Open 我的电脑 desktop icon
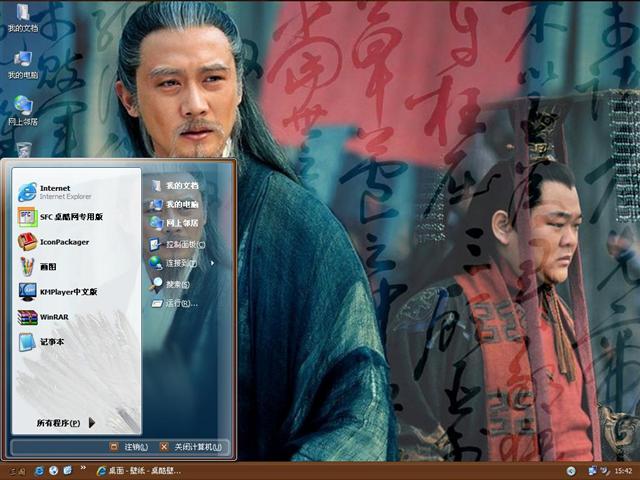Image resolution: width=640 pixels, height=480 pixels. pyautogui.click(x=23, y=64)
